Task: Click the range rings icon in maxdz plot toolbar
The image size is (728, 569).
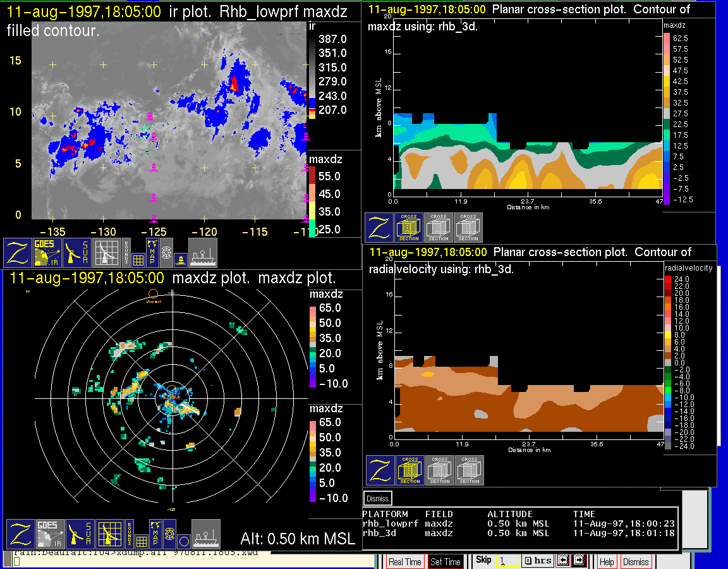Action: tap(168, 534)
